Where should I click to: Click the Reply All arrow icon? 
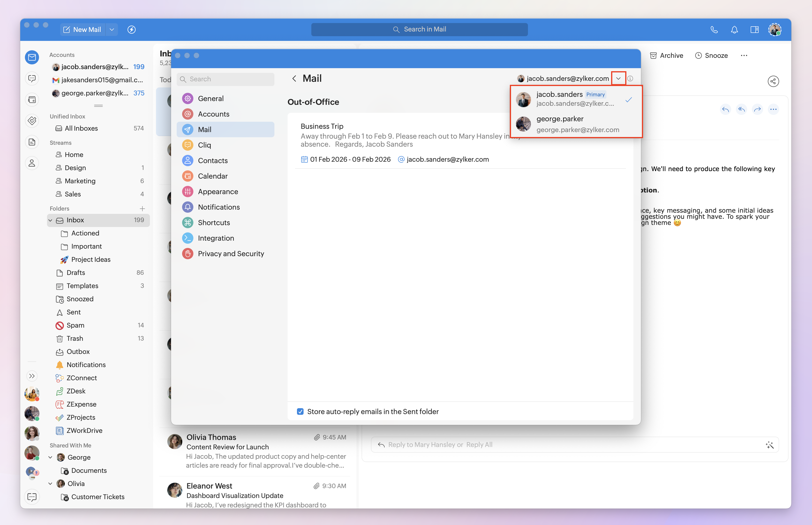pyautogui.click(x=741, y=110)
